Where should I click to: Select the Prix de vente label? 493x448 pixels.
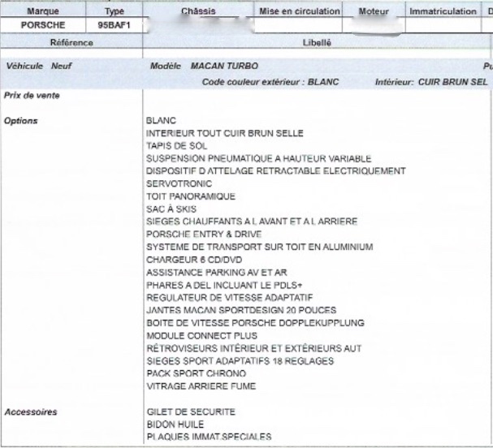click(32, 96)
